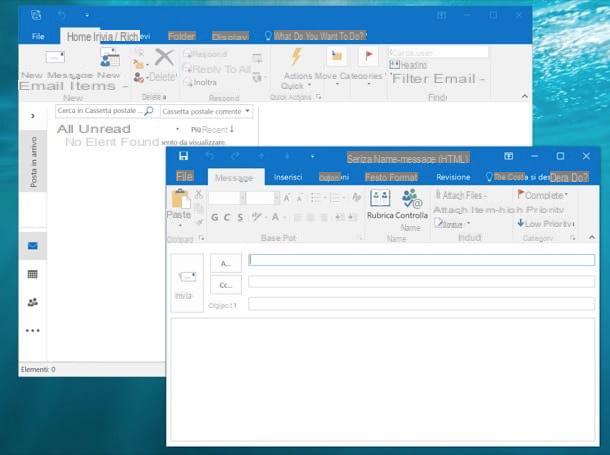Click undo arrow in message window title bar
Viewport: 610px width, 455px height.
210,156
